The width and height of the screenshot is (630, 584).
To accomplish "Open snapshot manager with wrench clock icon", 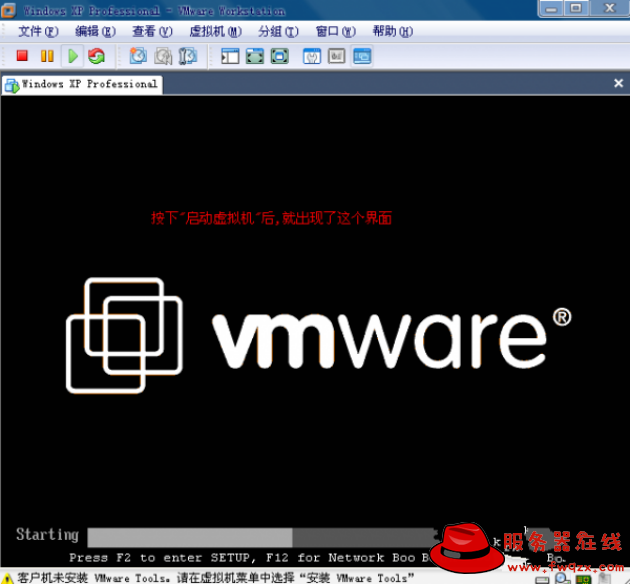I will click(x=188, y=56).
